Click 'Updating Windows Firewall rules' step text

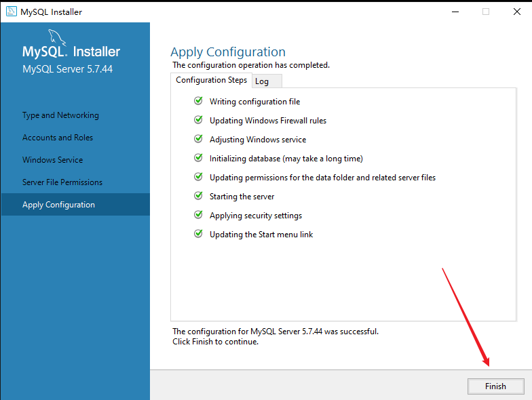coord(268,121)
